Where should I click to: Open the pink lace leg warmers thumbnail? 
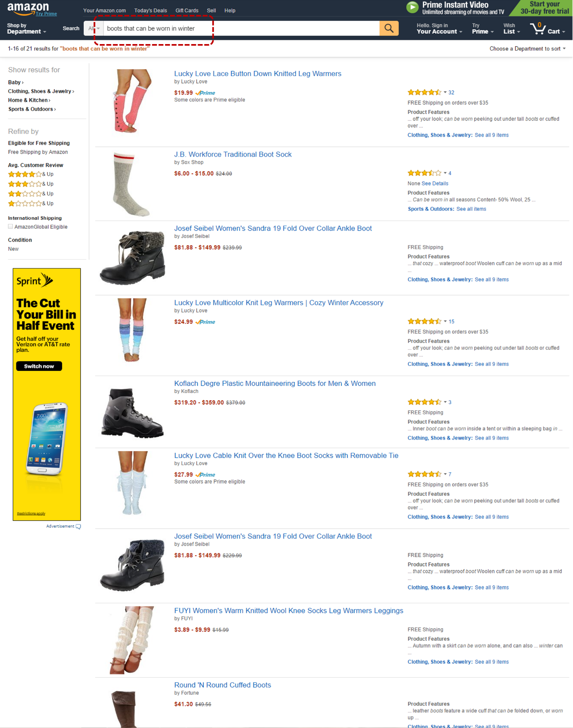[132, 101]
